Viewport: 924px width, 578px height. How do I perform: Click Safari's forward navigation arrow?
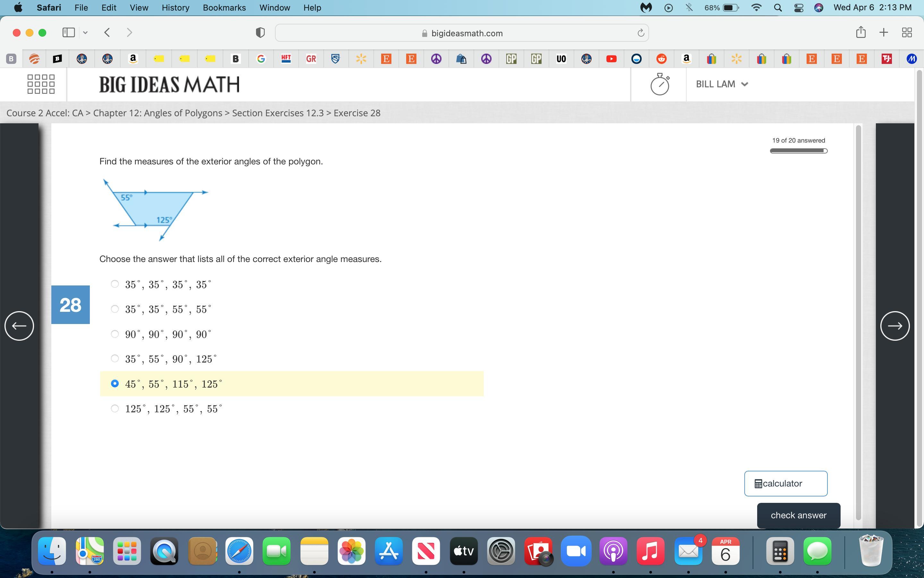(129, 32)
